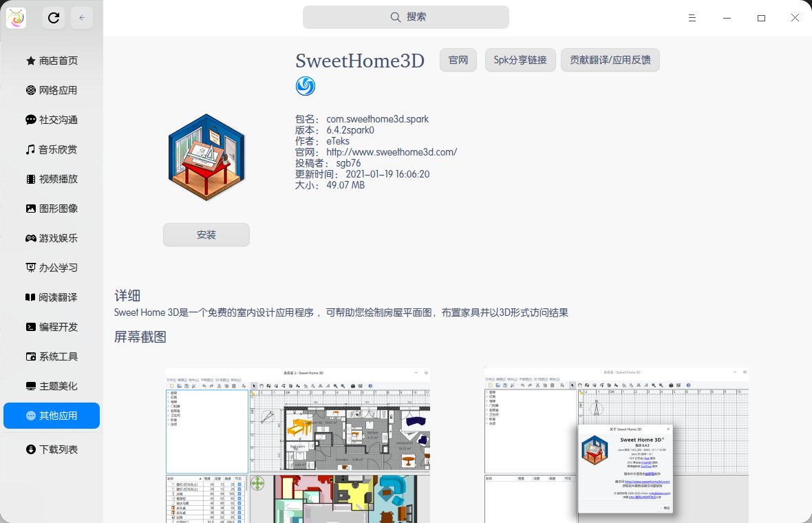Click Spk分享链接 button

click(520, 60)
